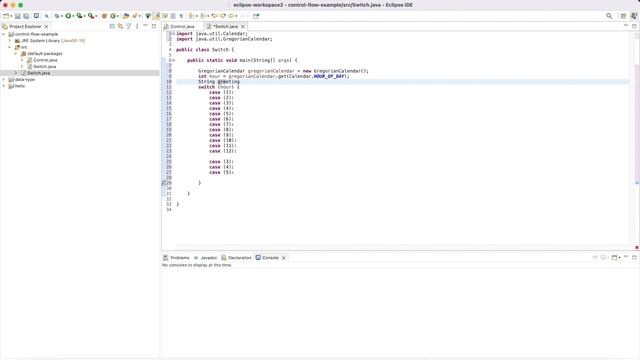Create a new Java class via toolbar icon

coord(113,16)
